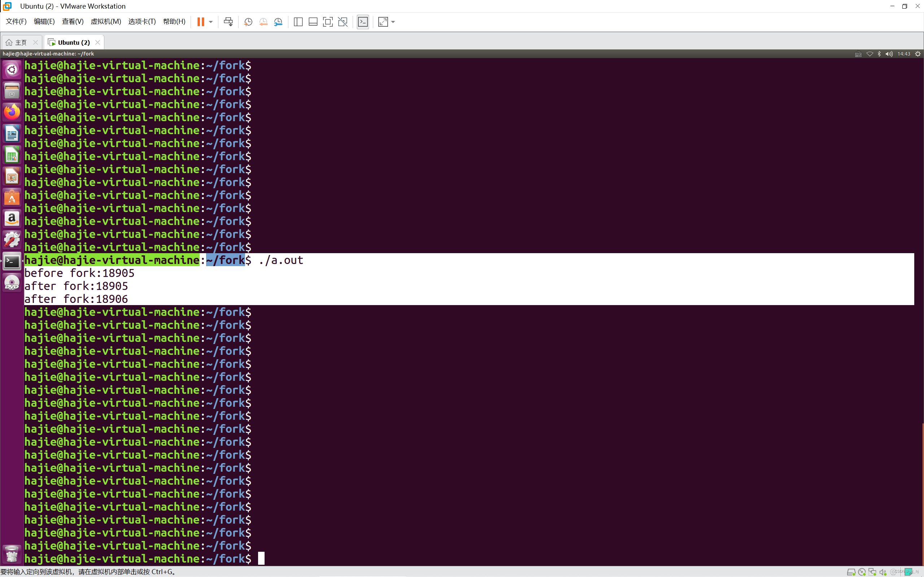Close the Ubuntu (2) tab
This screenshot has width=924, height=577.
98,42
